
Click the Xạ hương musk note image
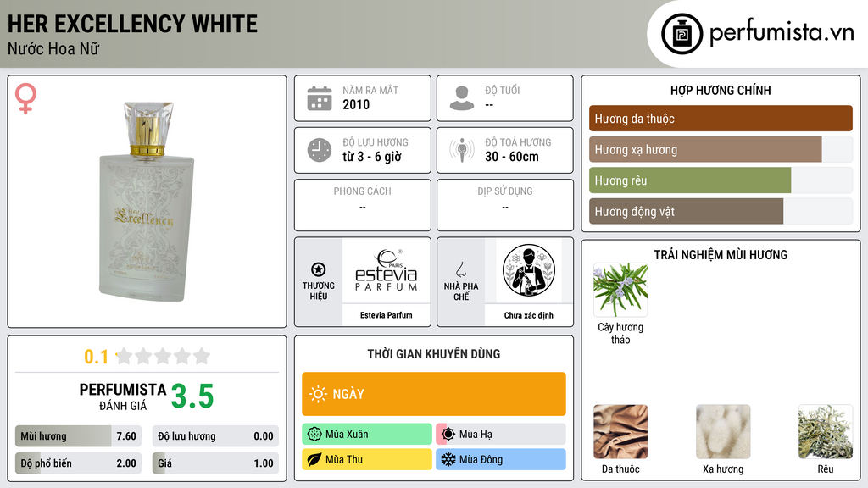point(723,431)
